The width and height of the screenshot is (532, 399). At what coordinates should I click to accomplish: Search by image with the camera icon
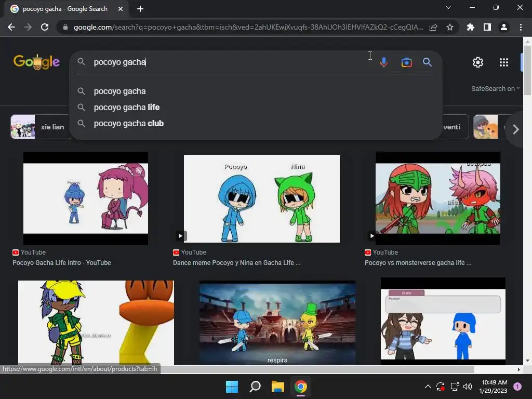click(x=406, y=62)
